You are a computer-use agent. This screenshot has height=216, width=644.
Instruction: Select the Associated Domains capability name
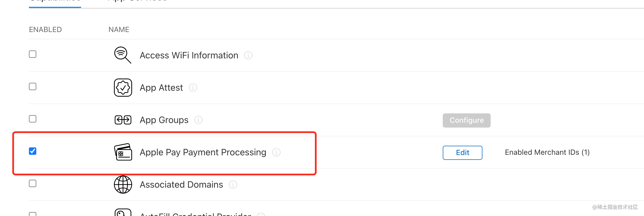click(x=181, y=185)
